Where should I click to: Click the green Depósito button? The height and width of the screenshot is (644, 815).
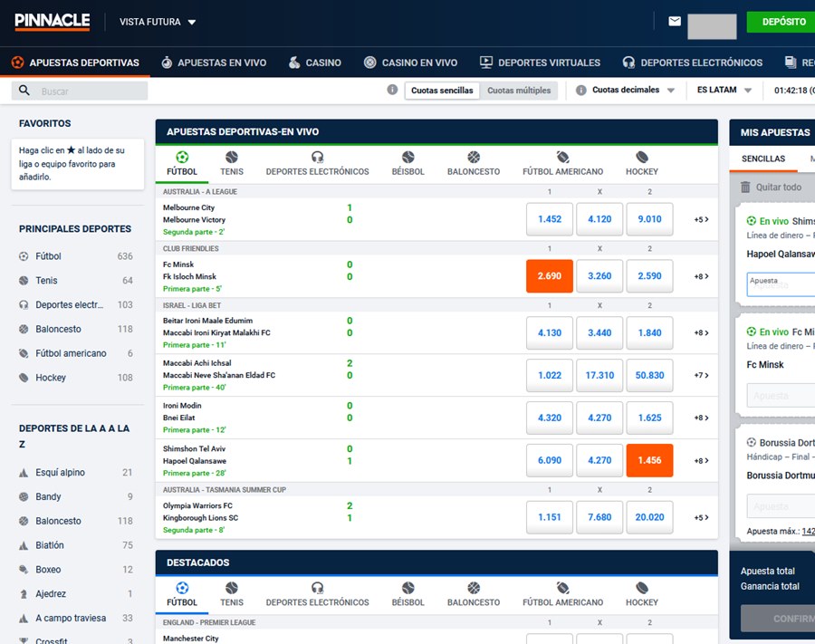point(781,22)
